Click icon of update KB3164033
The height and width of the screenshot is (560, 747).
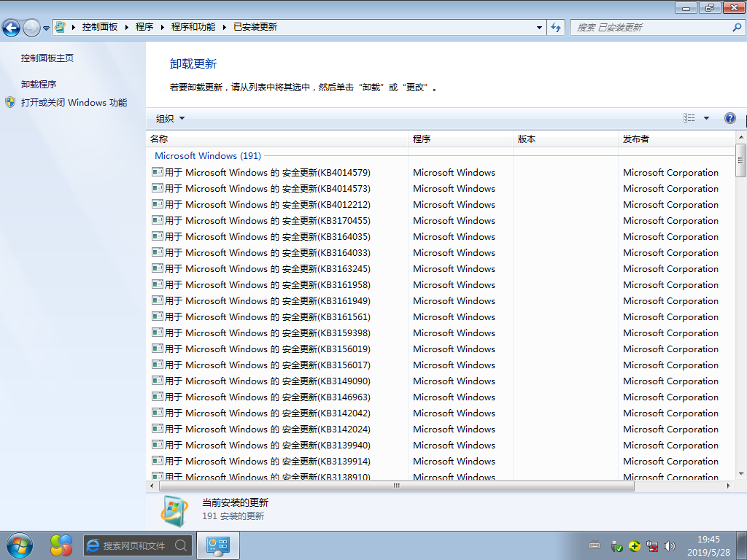158,252
